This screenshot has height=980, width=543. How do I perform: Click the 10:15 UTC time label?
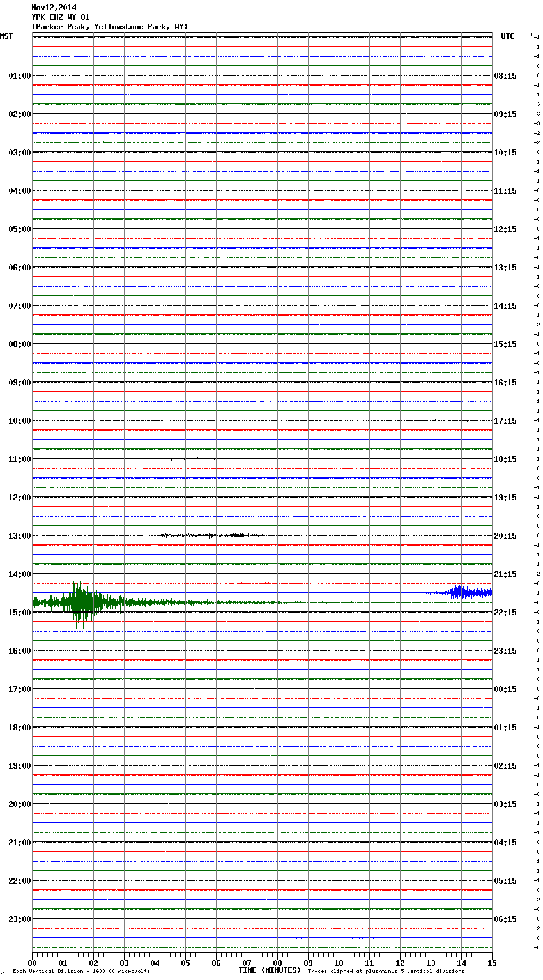505,153
